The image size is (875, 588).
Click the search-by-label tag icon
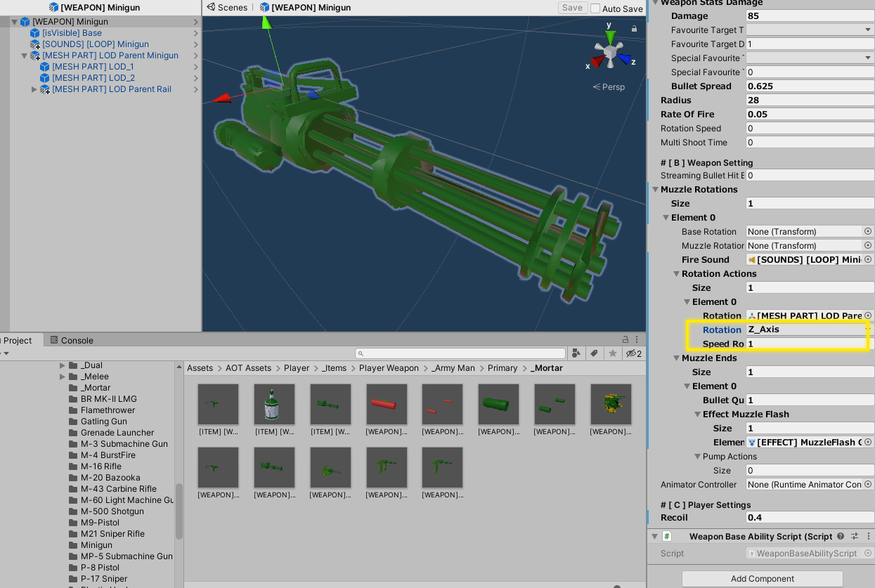pyautogui.click(x=595, y=353)
